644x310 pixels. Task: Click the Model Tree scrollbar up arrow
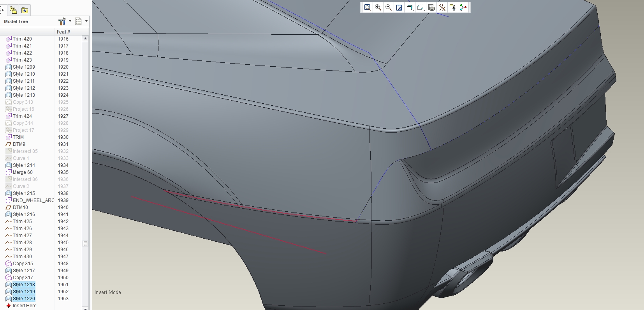pyautogui.click(x=85, y=39)
